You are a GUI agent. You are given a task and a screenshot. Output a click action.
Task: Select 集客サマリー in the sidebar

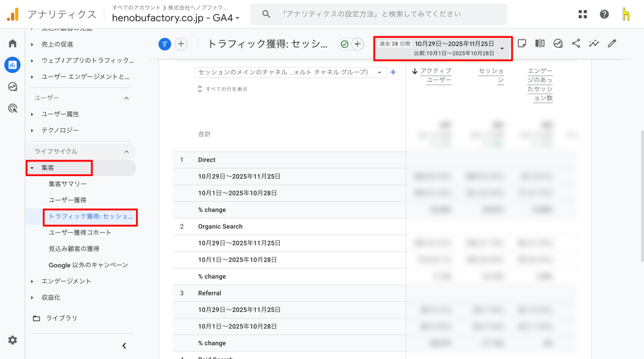coord(67,184)
